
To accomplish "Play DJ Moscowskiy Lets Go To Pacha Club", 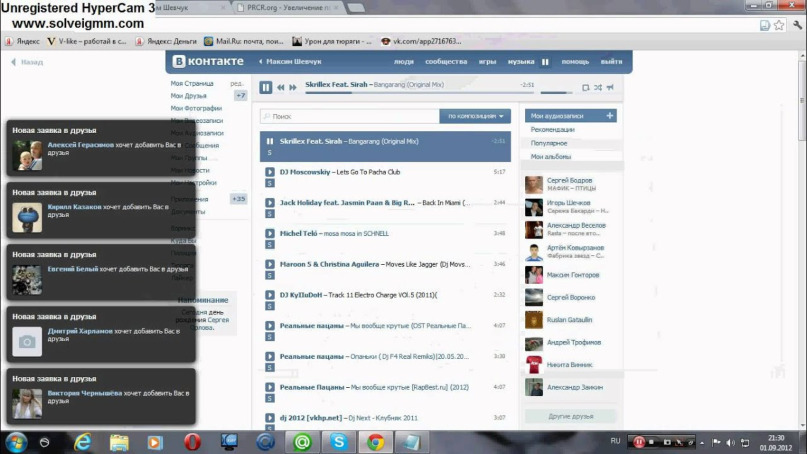I will [x=270, y=172].
